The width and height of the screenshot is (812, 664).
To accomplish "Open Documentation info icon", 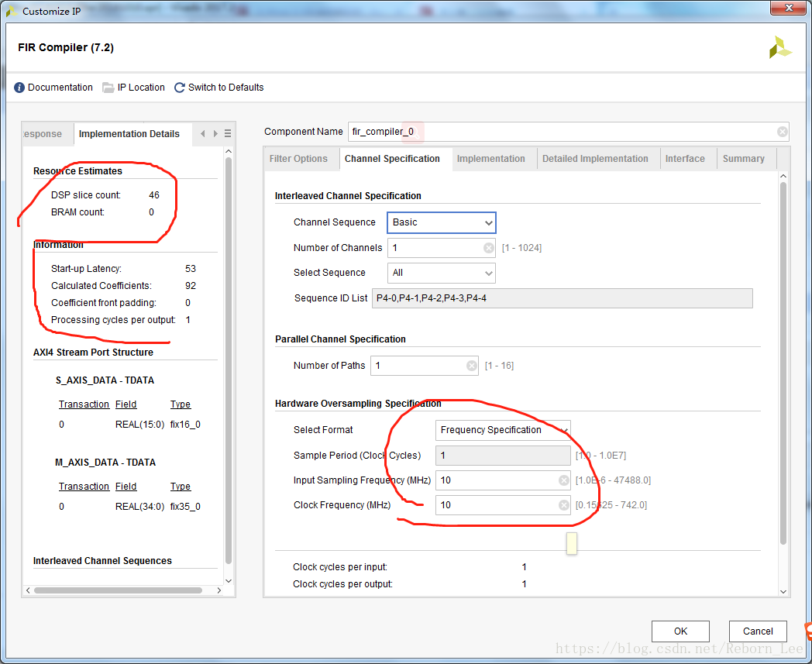I will (x=19, y=88).
